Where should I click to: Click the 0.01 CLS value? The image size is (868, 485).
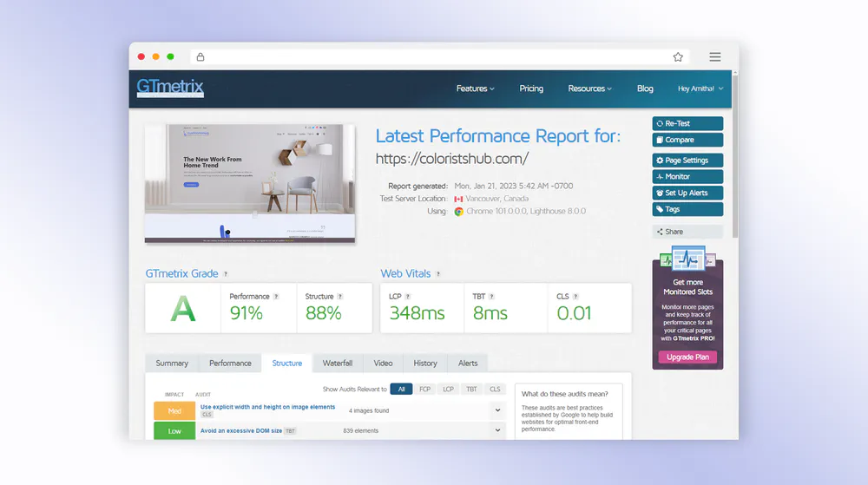(574, 313)
